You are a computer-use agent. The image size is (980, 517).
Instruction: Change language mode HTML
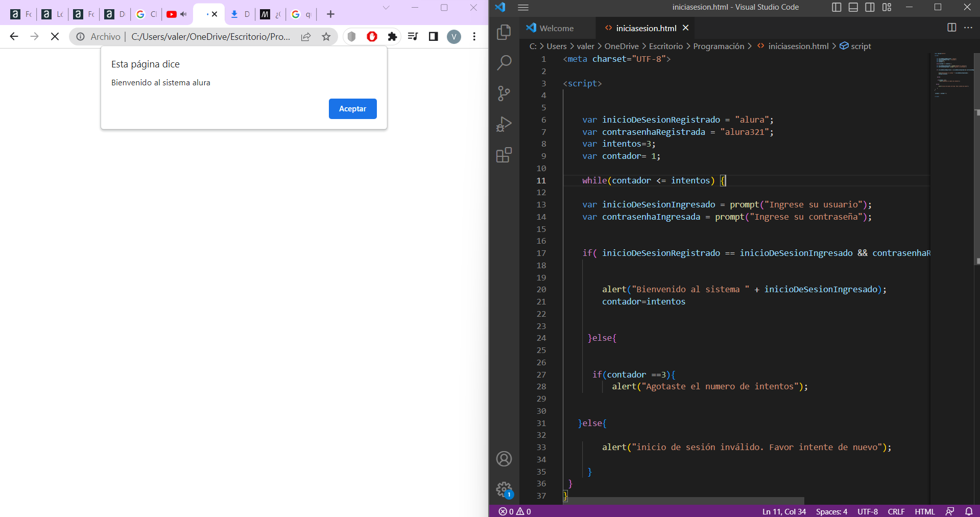pos(925,511)
